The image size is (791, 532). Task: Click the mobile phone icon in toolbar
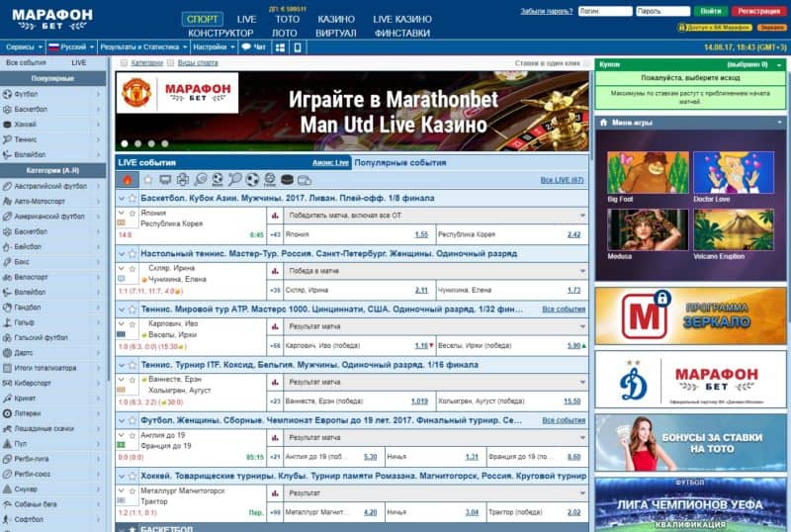[x=298, y=46]
